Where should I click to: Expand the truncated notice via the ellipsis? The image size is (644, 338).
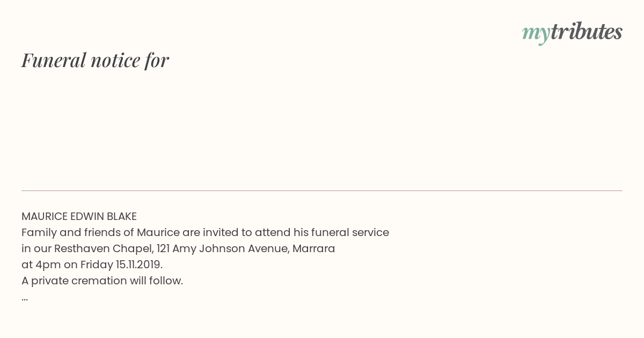point(25,299)
